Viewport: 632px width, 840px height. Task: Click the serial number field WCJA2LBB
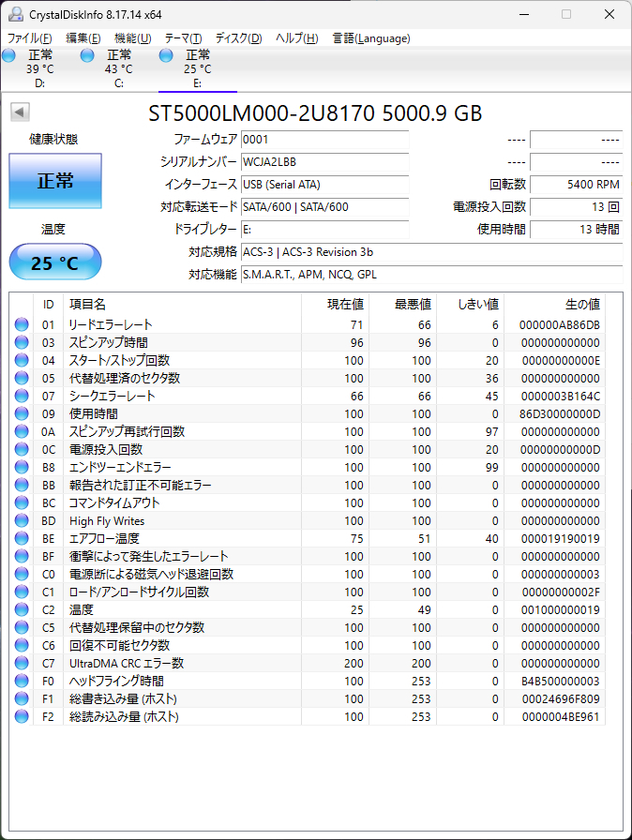click(324, 161)
